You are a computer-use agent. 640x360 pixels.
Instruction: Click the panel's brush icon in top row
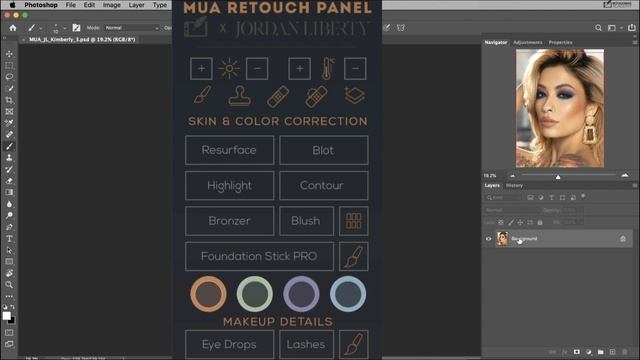[202, 96]
